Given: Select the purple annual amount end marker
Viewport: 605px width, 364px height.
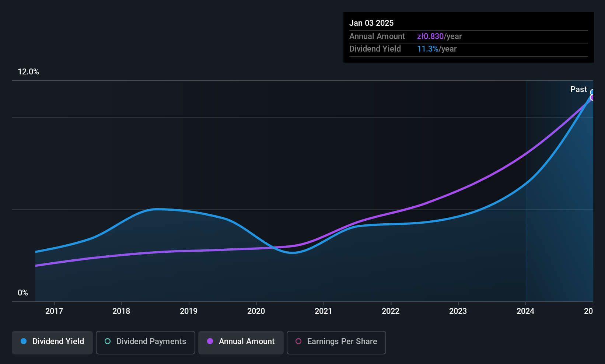Looking at the screenshot, I should point(592,98).
